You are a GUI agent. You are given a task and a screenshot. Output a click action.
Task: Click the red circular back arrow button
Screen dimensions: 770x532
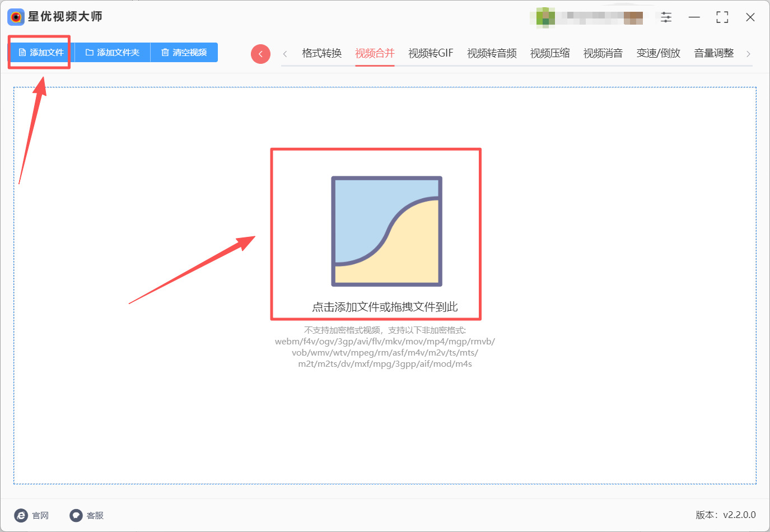260,54
